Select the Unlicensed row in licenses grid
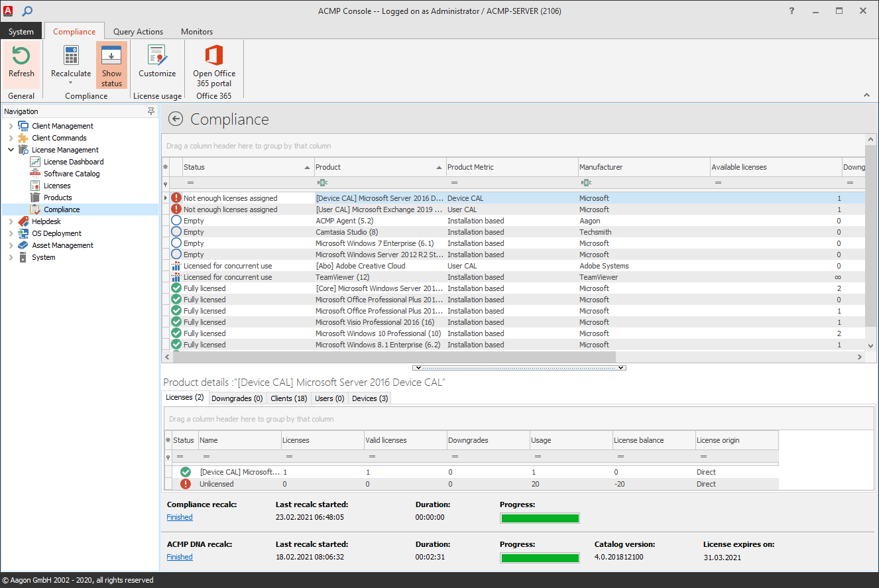This screenshot has width=879, height=588. (471, 484)
